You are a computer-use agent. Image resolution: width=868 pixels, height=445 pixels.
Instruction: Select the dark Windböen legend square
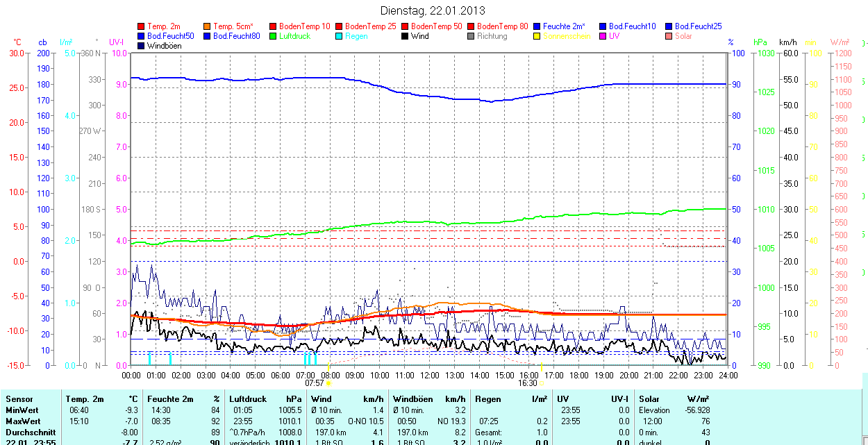point(142,46)
